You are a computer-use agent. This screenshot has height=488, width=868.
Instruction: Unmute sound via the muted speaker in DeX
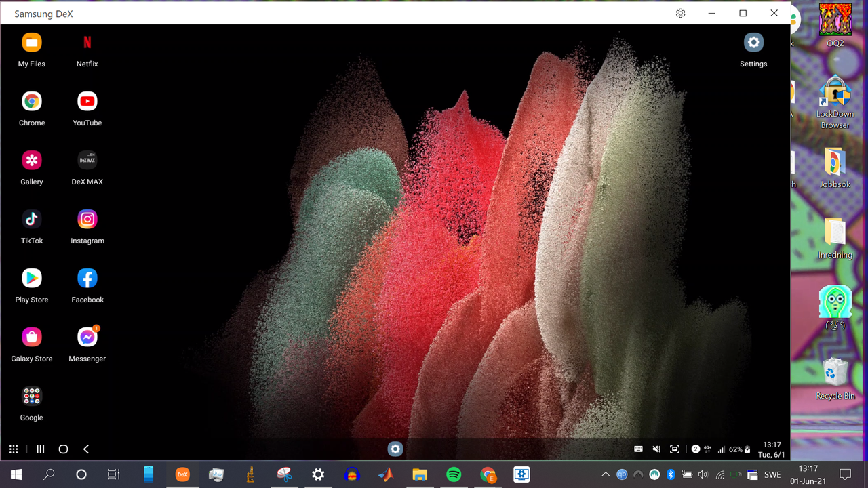(656, 449)
